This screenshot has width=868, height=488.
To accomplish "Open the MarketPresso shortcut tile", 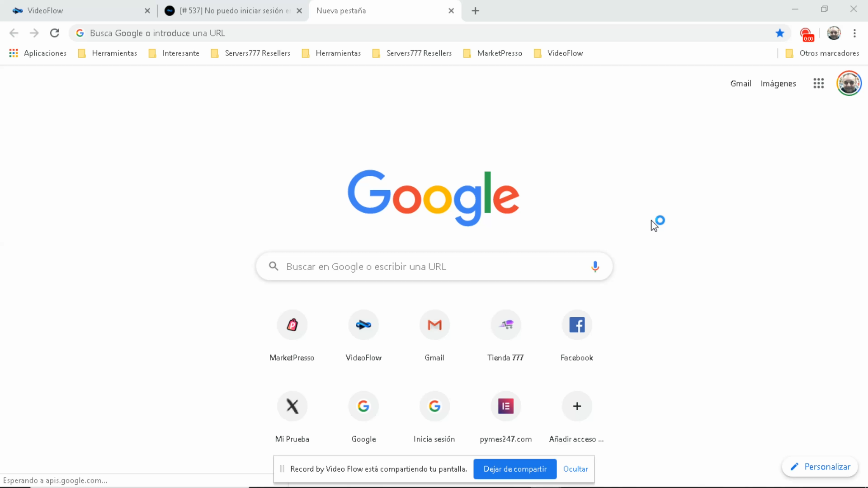I will 292,336.
